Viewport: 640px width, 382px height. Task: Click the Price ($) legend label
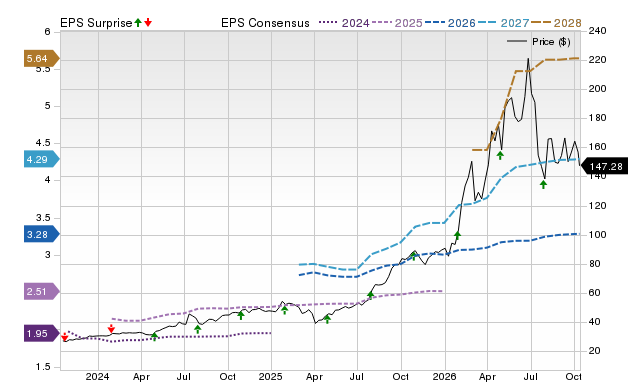pyautogui.click(x=551, y=42)
